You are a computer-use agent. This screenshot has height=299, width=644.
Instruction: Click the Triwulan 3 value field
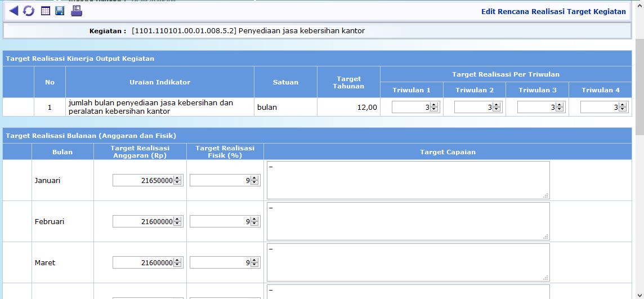click(536, 107)
